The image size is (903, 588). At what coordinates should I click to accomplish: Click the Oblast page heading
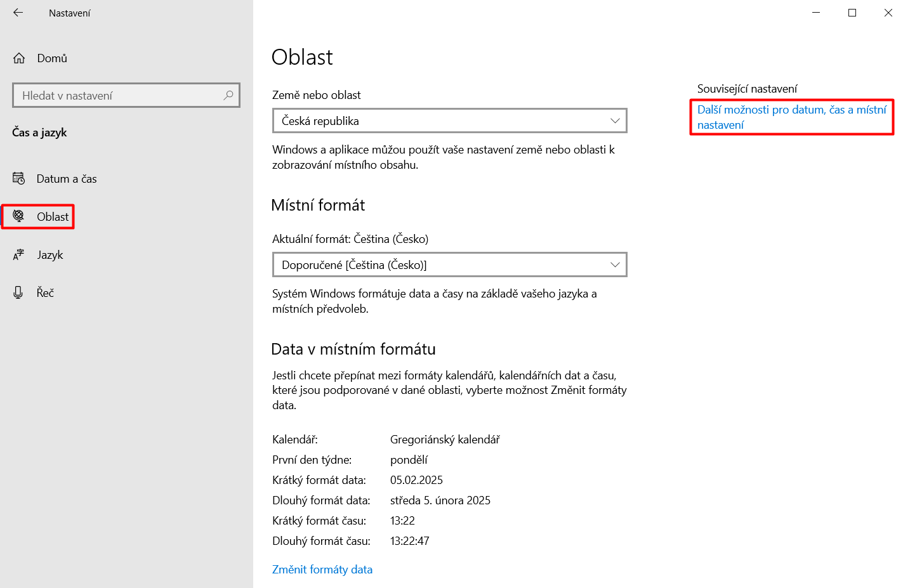302,57
